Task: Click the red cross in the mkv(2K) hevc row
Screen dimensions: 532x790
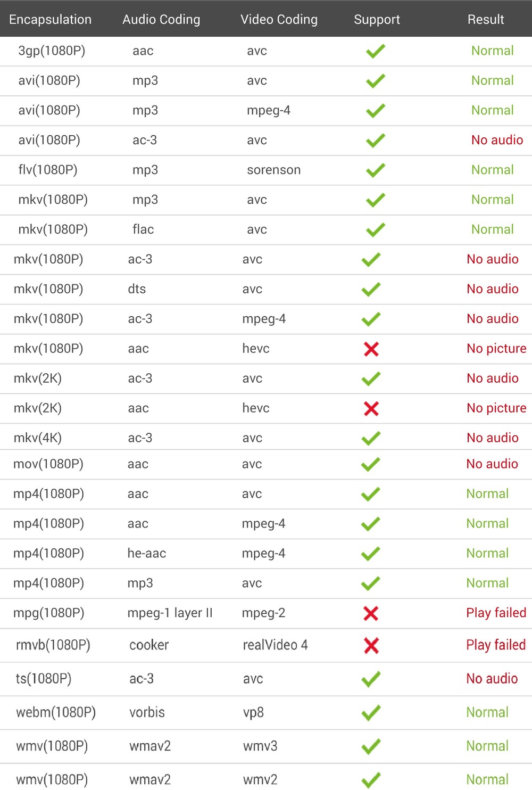Action: pyautogui.click(x=371, y=409)
